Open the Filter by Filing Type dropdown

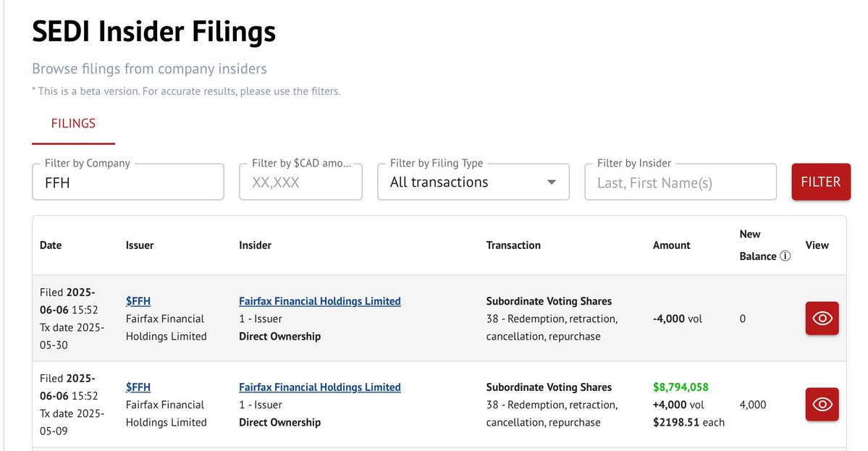pyautogui.click(x=473, y=182)
